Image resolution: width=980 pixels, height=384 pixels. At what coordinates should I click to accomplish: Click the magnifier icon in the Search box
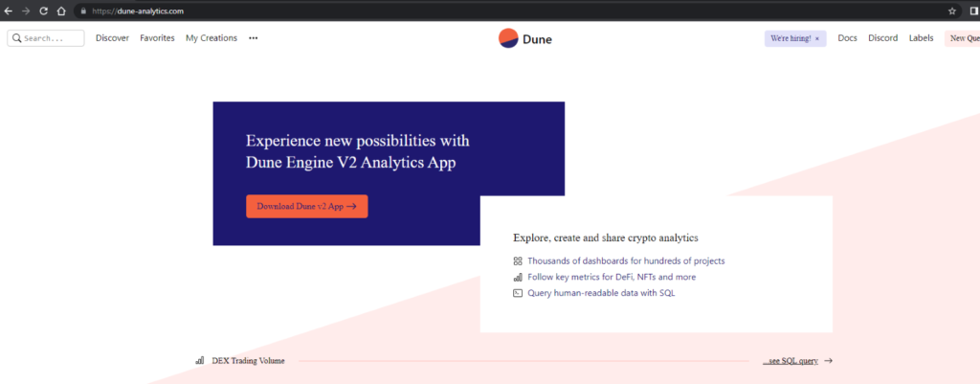point(17,38)
